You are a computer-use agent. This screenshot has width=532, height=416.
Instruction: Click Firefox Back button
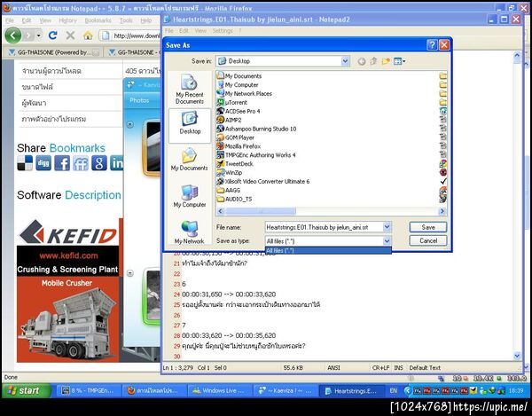(x=13, y=35)
